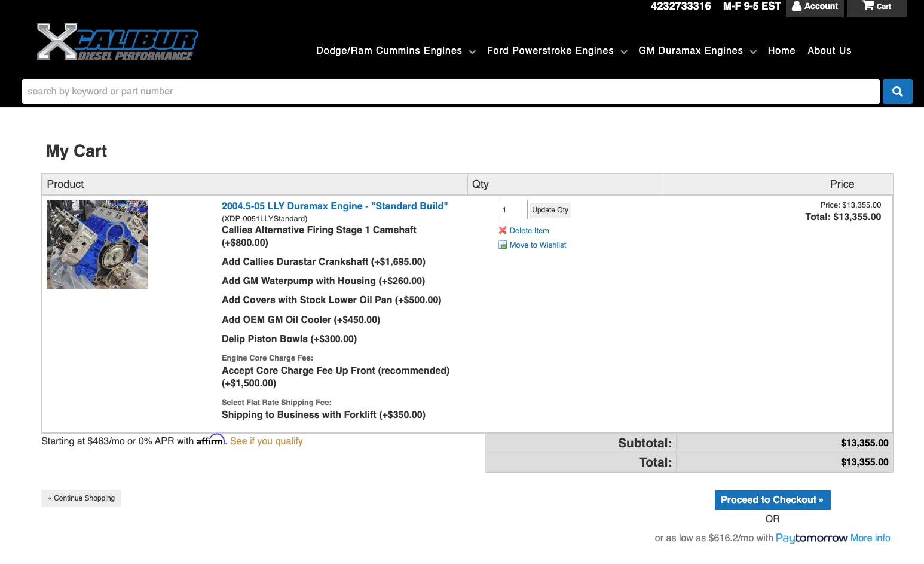Click Accept Core Charge Fee Up Front text
Image resolution: width=924 pixels, height=564 pixels.
335,377
